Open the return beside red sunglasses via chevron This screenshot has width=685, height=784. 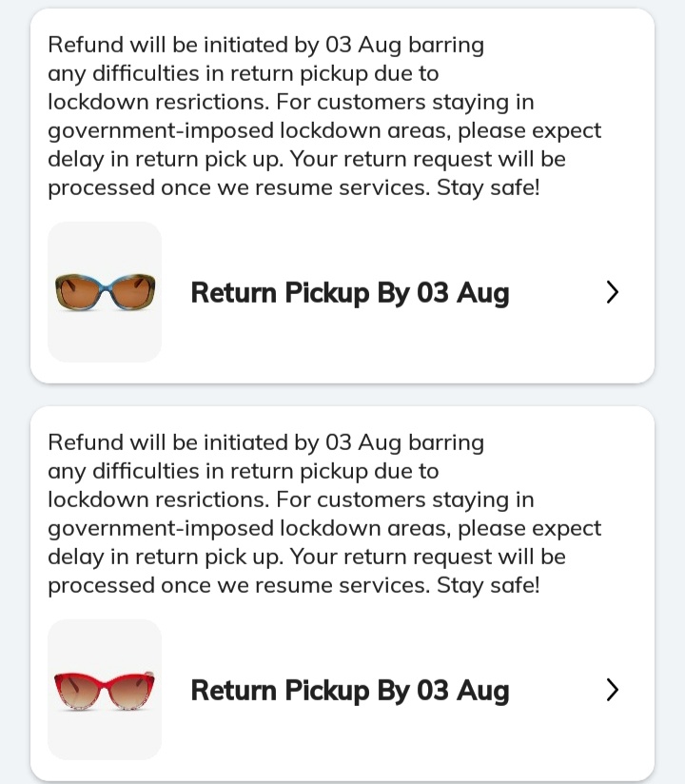coord(612,690)
